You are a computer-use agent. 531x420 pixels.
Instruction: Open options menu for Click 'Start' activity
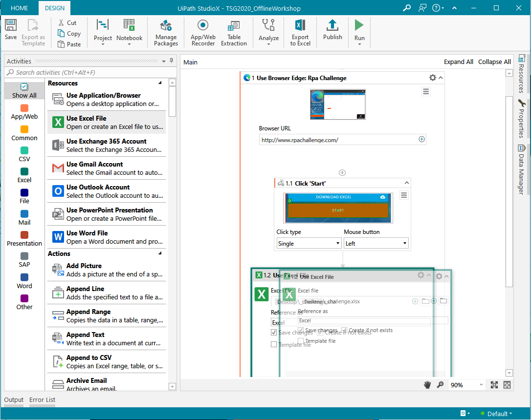coord(404,195)
